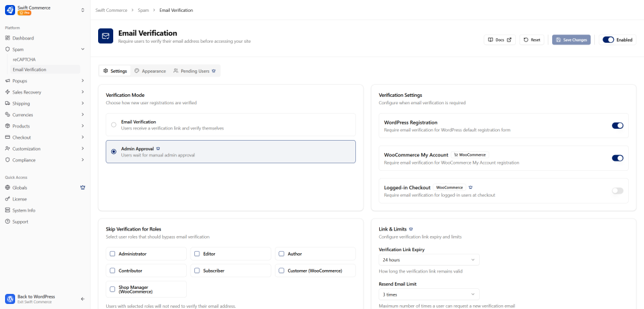
Task: Click Exit Swift Commerce text
Action: pos(35,302)
